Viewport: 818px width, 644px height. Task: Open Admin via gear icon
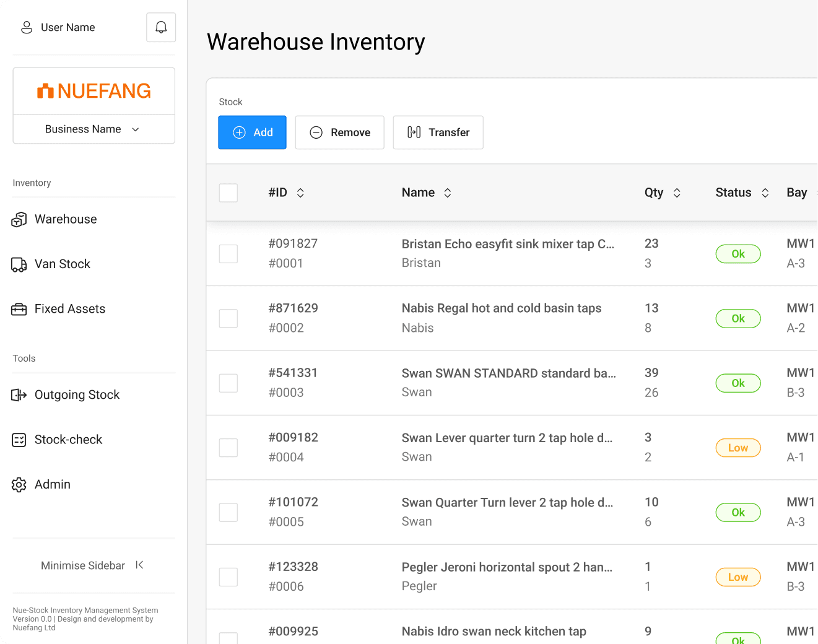19,485
